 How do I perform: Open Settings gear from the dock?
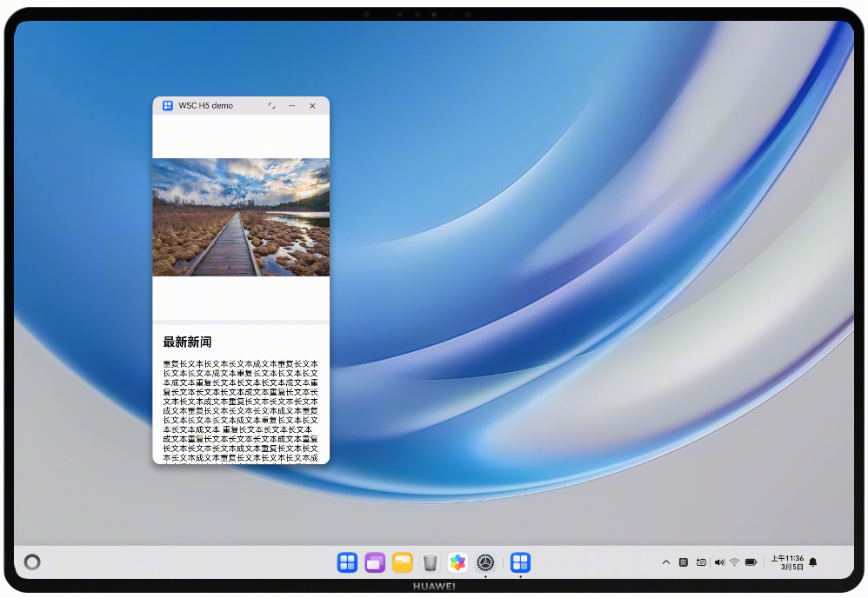(x=485, y=562)
